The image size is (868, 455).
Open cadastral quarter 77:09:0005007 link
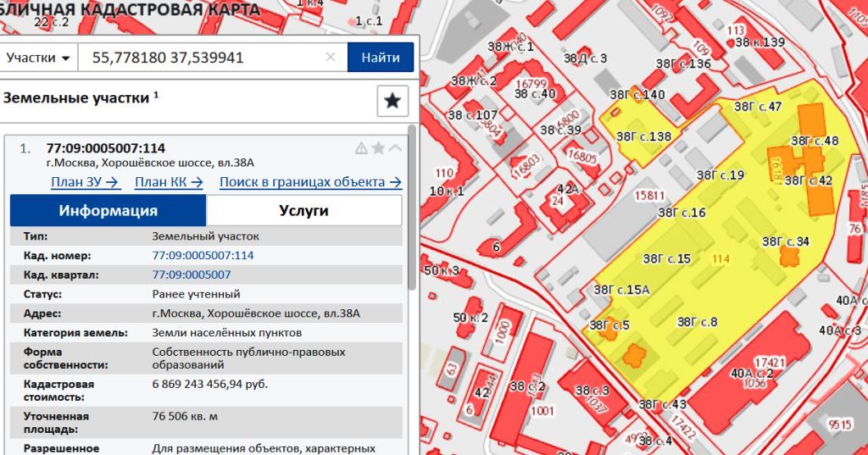tap(191, 275)
